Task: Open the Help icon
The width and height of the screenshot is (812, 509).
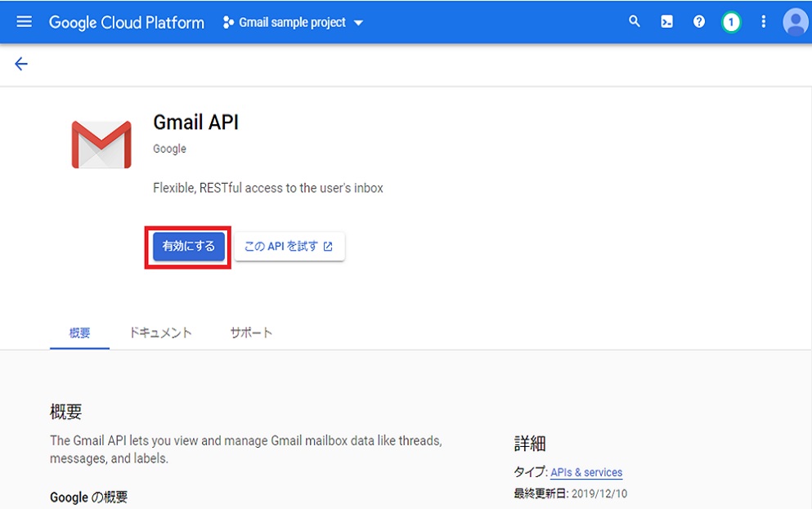Action: [698, 21]
